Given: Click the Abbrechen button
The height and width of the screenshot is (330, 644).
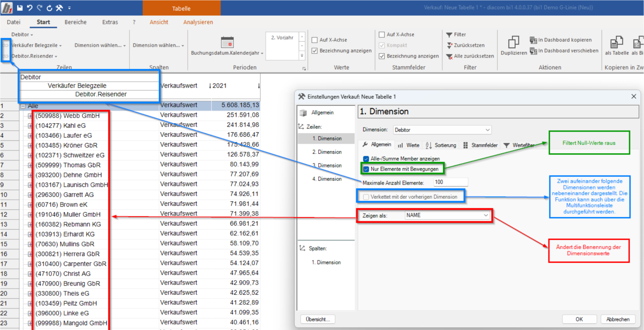Looking at the screenshot, I should coord(618,319).
